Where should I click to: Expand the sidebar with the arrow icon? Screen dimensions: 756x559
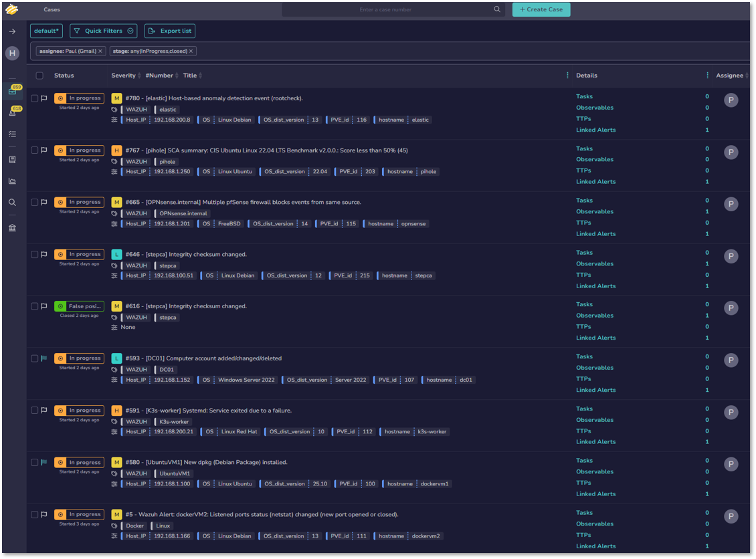point(12,31)
